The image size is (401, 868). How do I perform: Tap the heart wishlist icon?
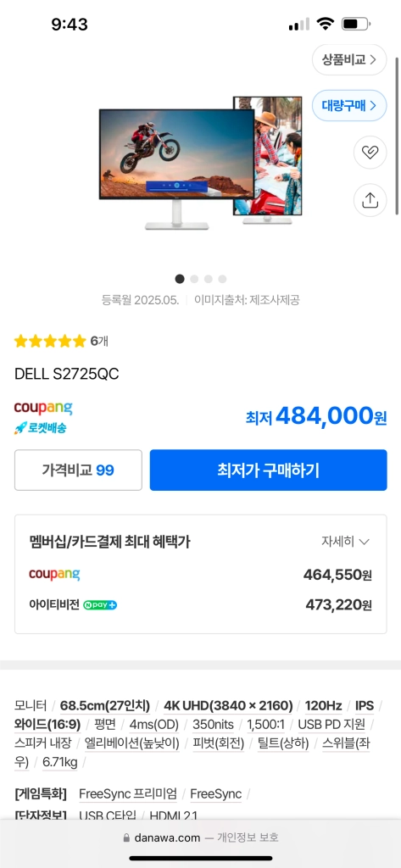[370, 153]
